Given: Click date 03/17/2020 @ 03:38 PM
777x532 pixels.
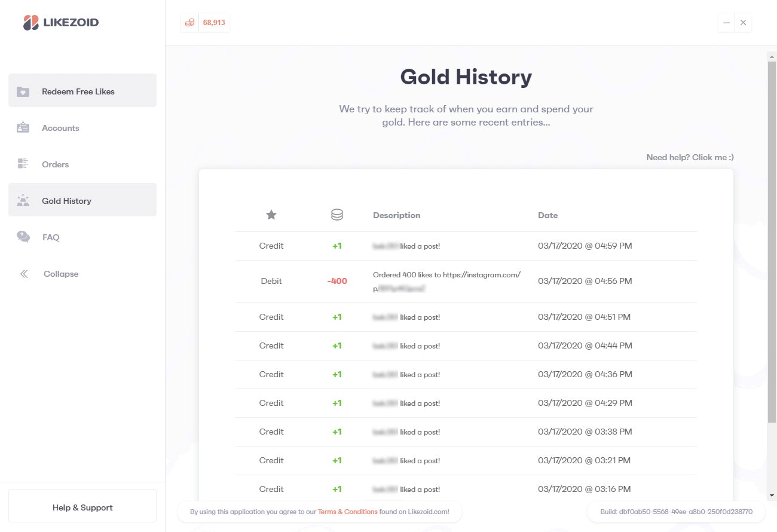Looking at the screenshot, I should tap(585, 432).
